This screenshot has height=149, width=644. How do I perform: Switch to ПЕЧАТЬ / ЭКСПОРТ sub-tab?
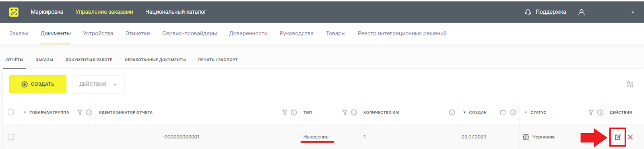(x=218, y=60)
